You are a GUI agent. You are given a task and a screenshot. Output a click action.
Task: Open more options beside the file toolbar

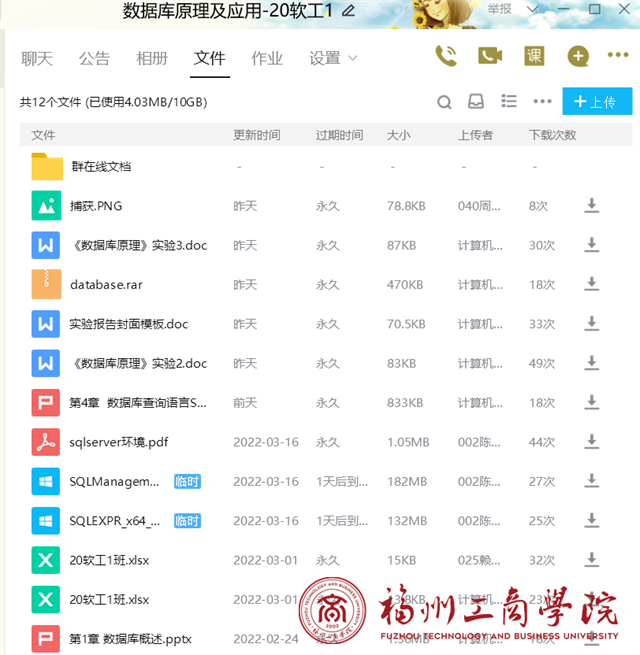[x=542, y=101]
